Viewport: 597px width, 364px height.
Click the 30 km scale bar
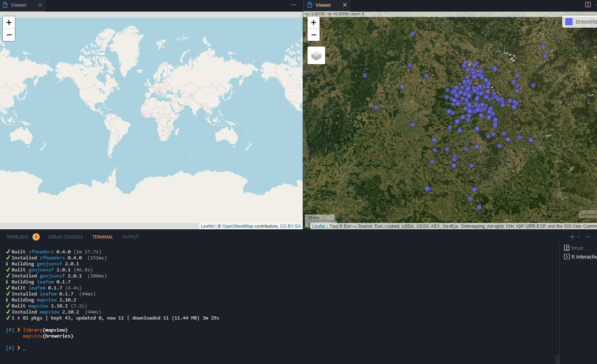coord(320,218)
